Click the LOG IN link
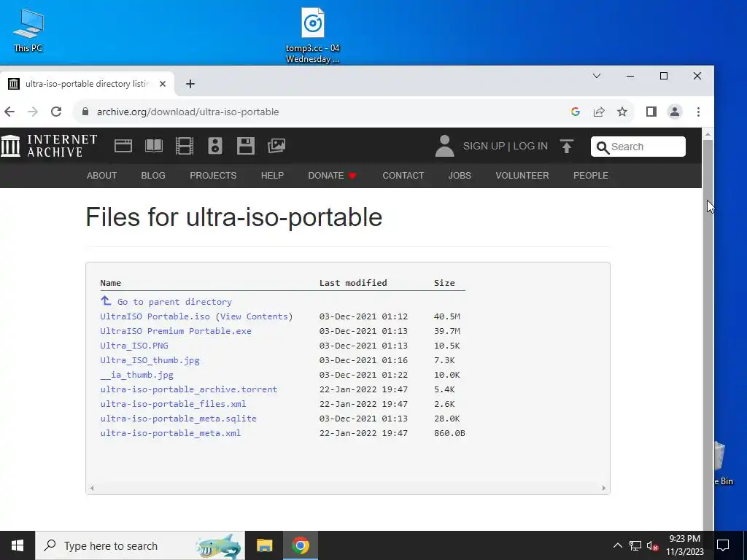 tap(530, 146)
